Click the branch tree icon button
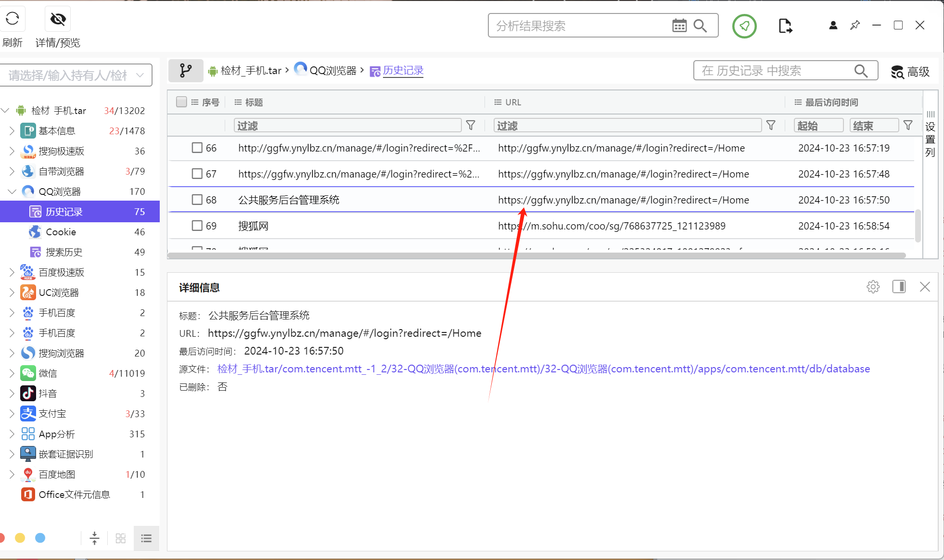 [x=186, y=71]
